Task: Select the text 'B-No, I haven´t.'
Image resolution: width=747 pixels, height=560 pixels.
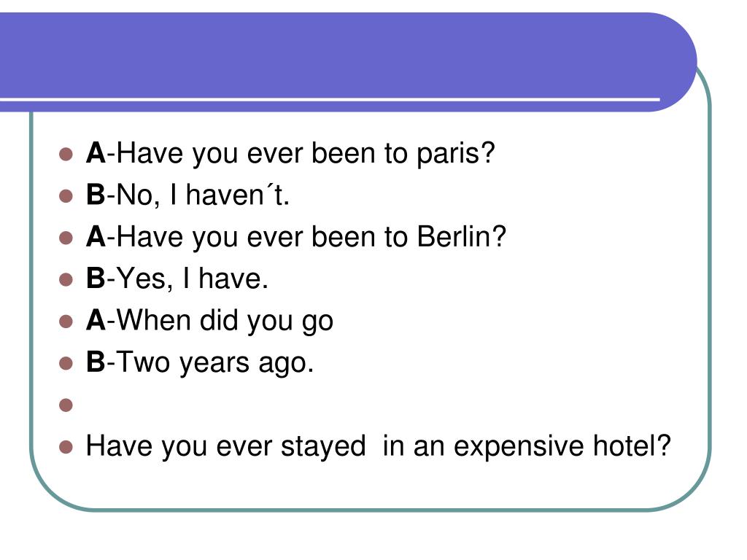Action: coord(187,195)
